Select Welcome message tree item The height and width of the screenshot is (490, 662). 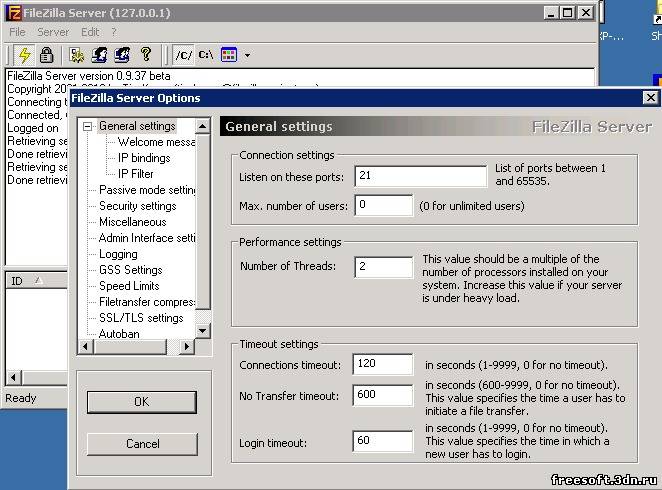click(x=156, y=142)
